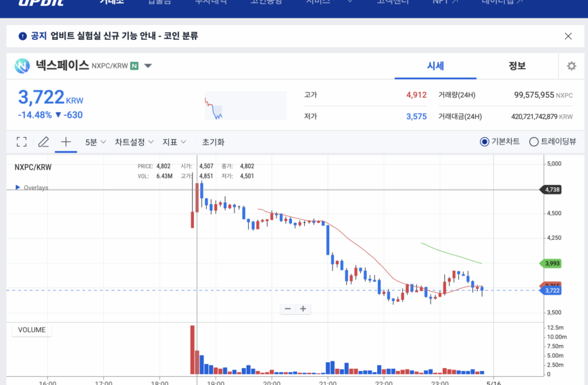The width and height of the screenshot is (588, 385).
Task: Expand the 넥스페이스 market selector dropdown
Action: point(148,66)
